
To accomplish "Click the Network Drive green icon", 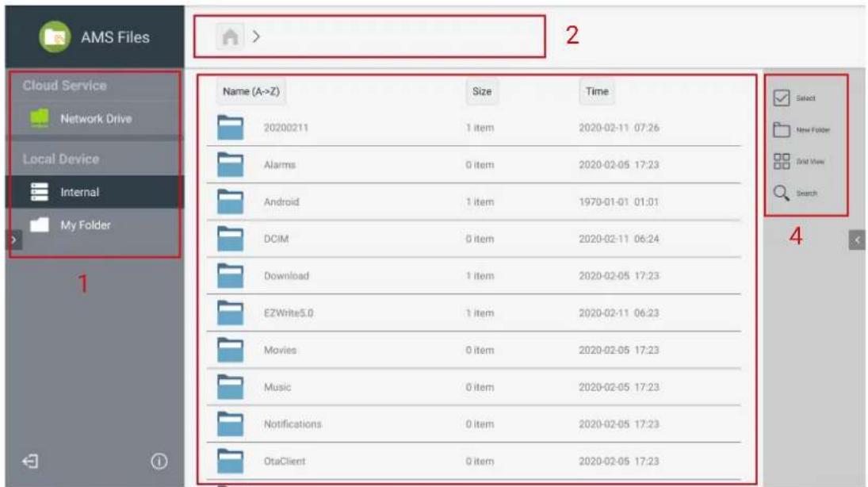I will pos(40,118).
